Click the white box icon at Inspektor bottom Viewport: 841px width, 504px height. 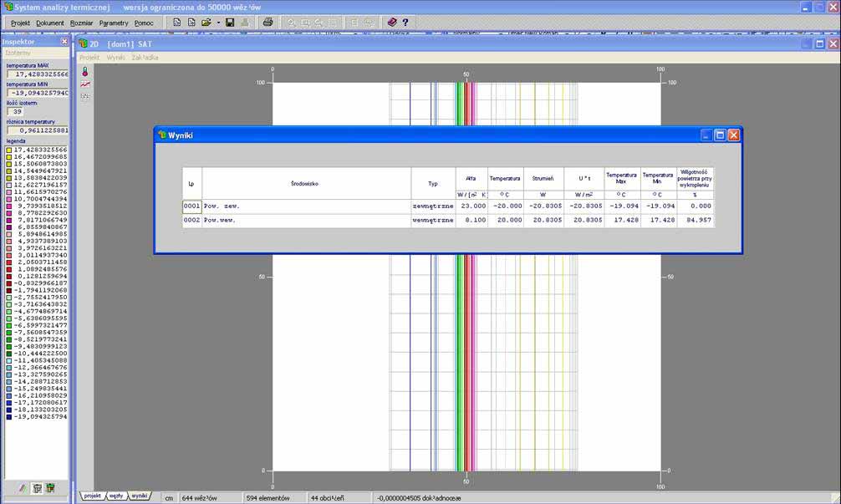point(37,488)
